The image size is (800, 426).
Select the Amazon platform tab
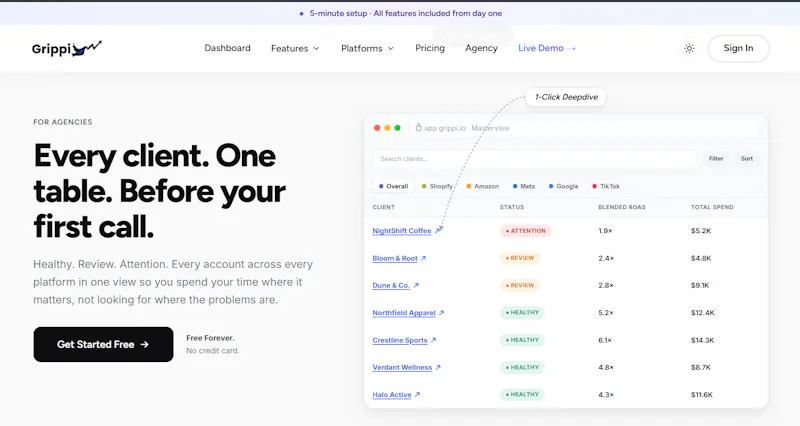[x=483, y=186]
